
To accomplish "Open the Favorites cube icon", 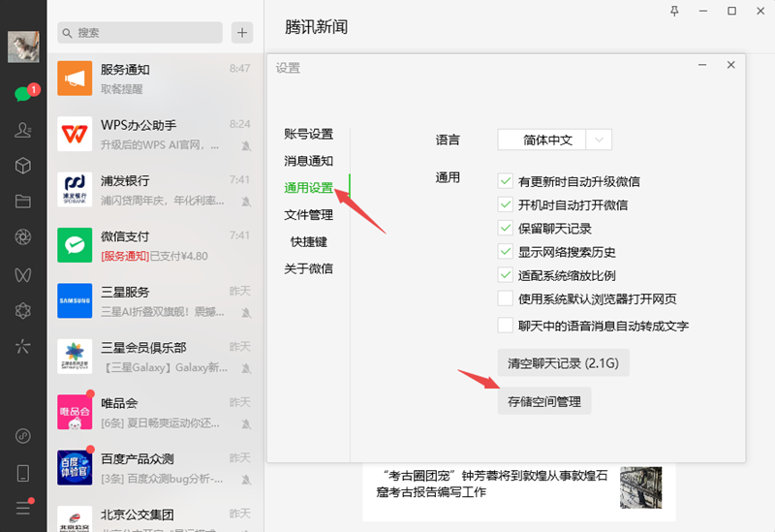I will click(23, 166).
